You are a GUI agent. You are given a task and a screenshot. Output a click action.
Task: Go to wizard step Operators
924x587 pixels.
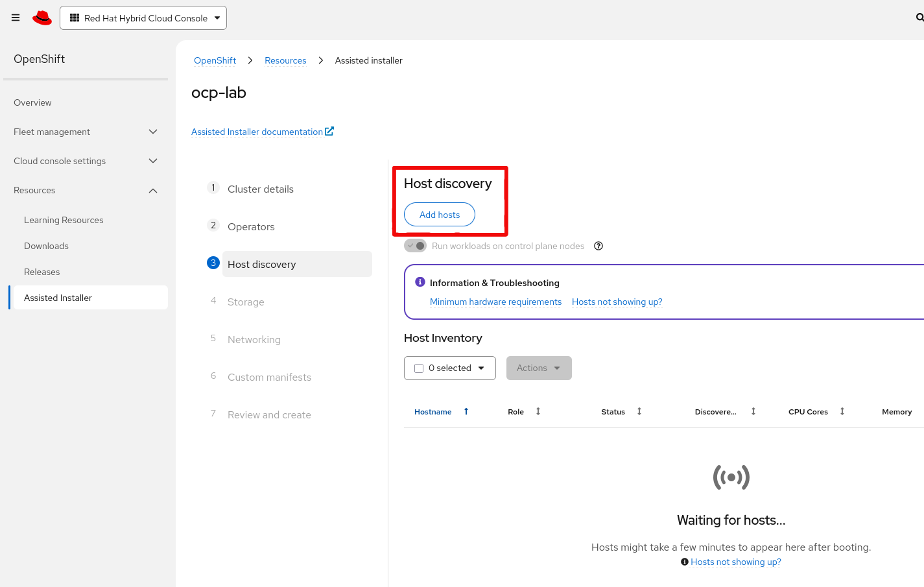(251, 226)
